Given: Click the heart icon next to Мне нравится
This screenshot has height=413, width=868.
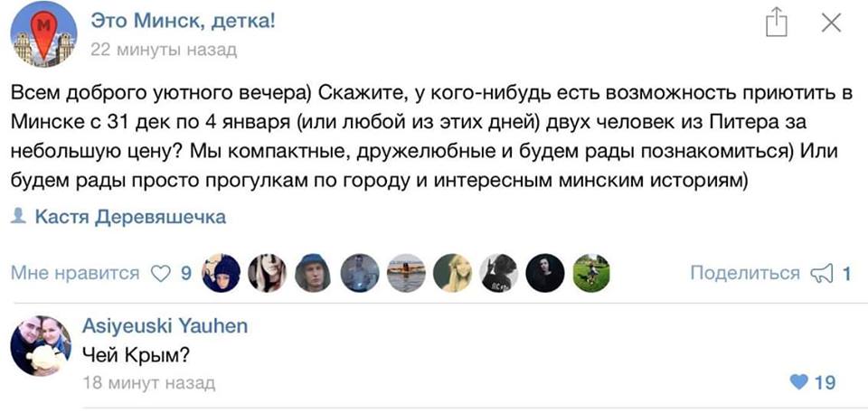Looking at the screenshot, I should pyautogui.click(x=160, y=273).
